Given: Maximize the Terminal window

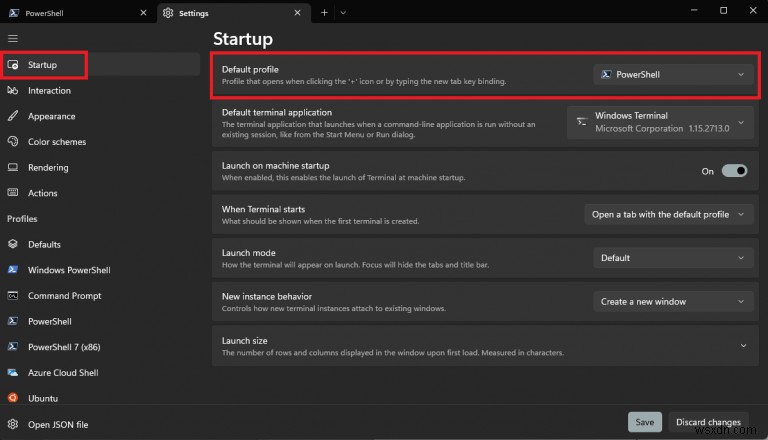Looking at the screenshot, I should [x=723, y=10].
